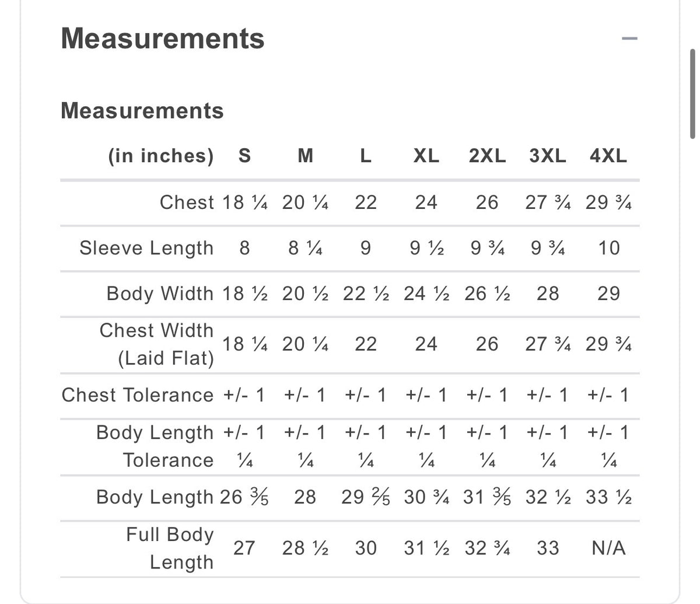Collapse the Measurements section with minus icon

point(629,39)
